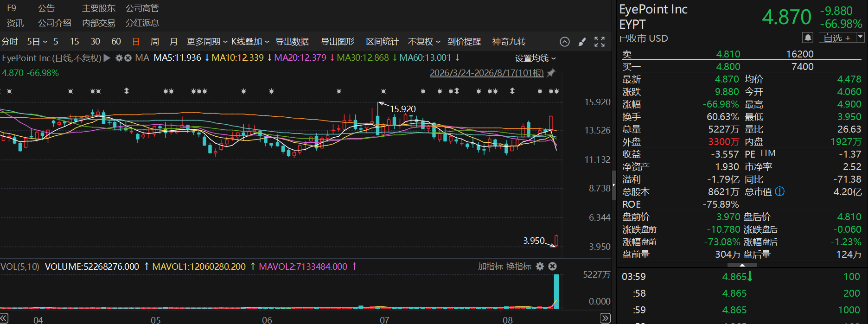Go to earlier dates with left-arrow icon

tap(4, 318)
